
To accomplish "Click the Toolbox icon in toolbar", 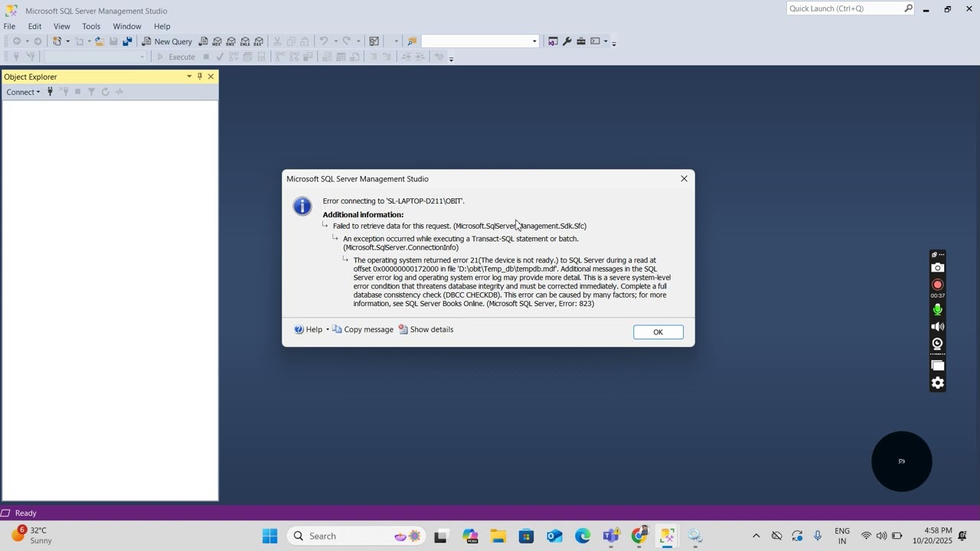I will pos(581,41).
